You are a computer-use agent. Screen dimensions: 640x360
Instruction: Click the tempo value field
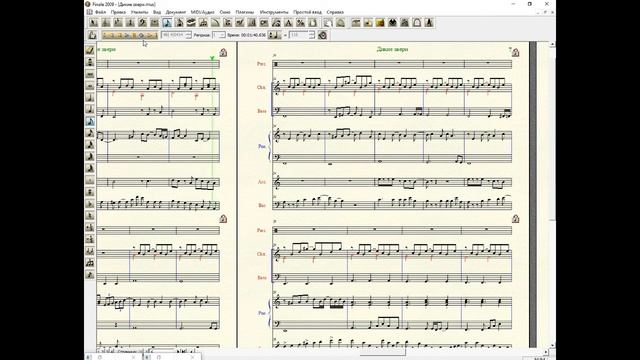point(299,35)
